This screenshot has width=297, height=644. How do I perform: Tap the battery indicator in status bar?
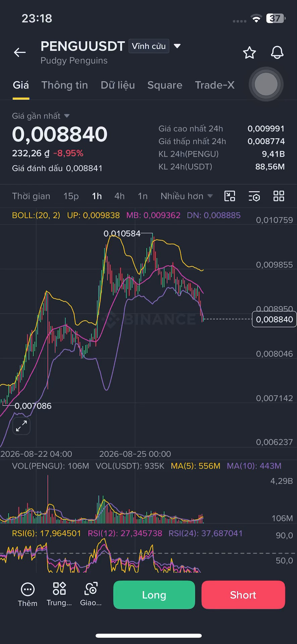click(276, 18)
